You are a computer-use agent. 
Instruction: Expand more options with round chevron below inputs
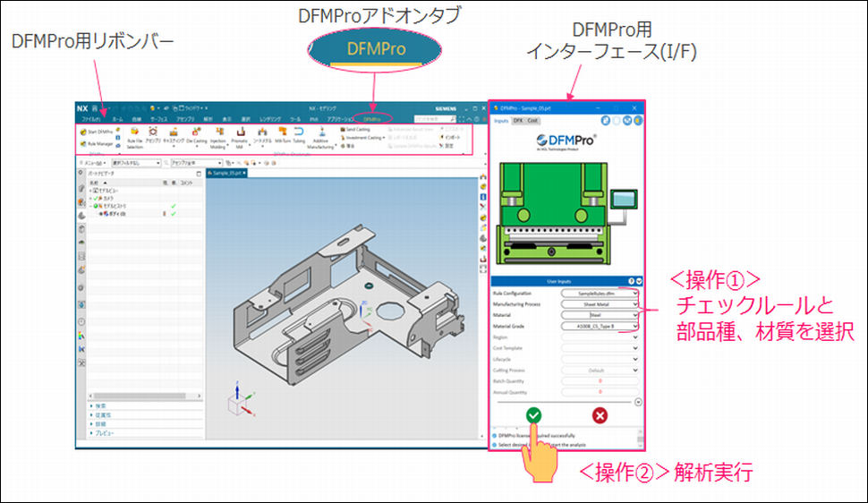(638, 402)
